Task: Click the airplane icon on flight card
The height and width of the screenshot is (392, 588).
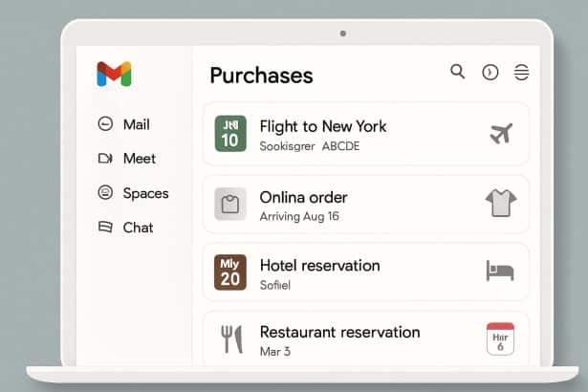Action: coord(500,134)
